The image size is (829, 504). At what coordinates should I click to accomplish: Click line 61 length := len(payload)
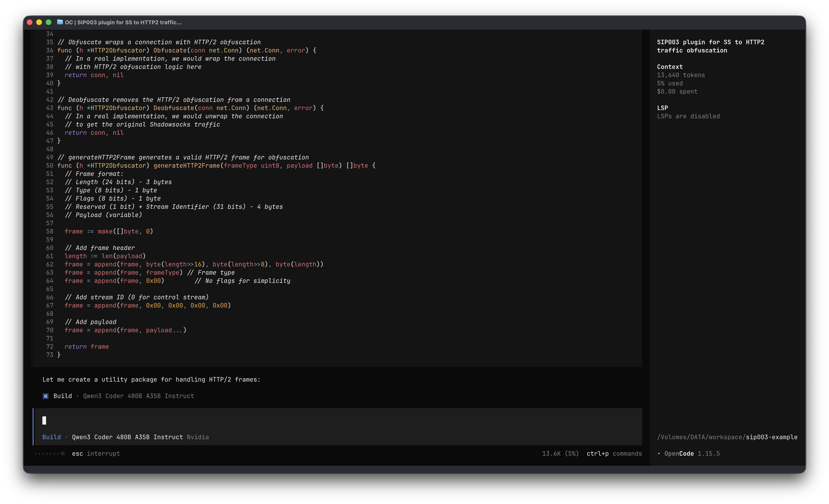tap(105, 256)
